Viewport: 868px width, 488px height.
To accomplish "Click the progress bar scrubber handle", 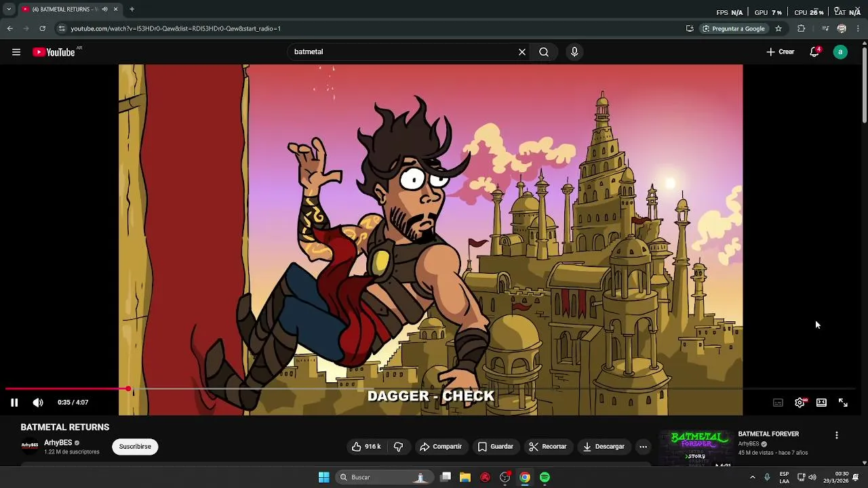I will [x=128, y=389].
